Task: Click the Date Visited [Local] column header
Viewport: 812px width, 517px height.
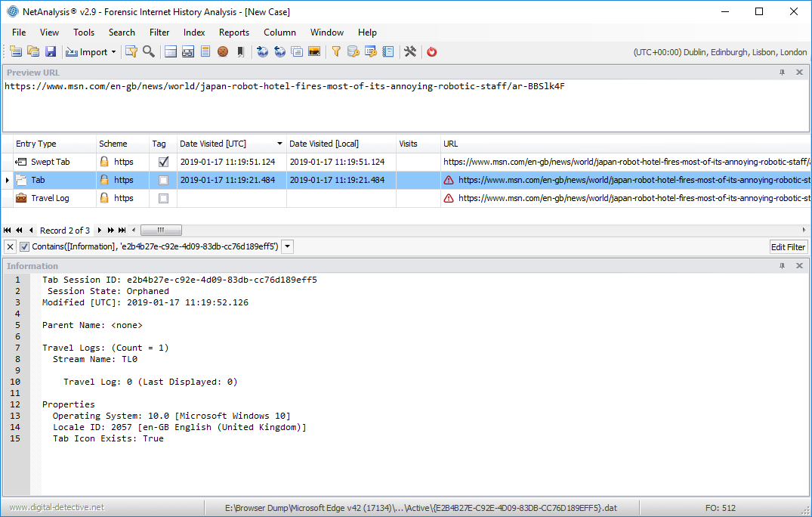Action: [x=341, y=144]
